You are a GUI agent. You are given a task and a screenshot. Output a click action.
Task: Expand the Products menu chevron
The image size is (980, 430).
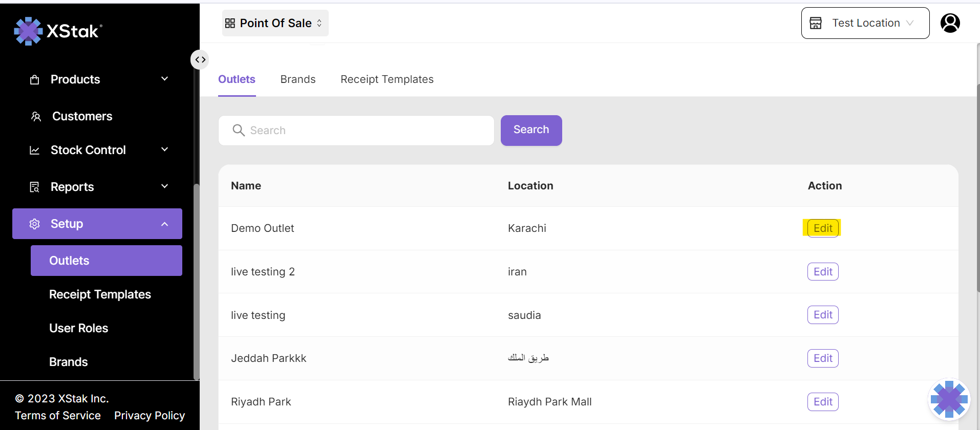(164, 79)
